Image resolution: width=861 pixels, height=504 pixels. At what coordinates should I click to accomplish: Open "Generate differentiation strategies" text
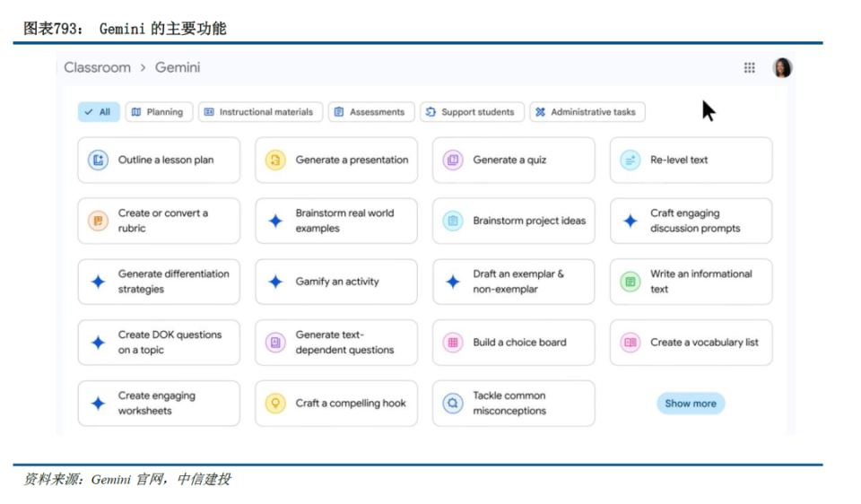tap(173, 282)
